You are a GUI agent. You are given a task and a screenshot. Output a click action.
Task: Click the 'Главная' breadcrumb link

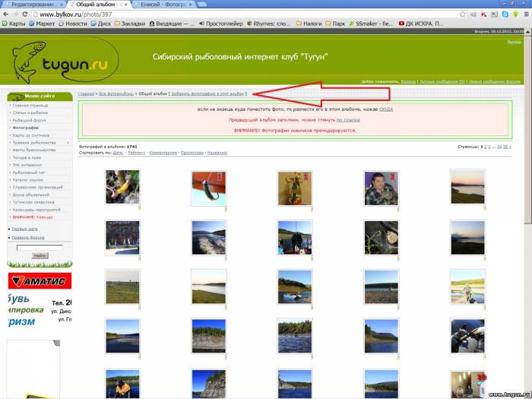coord(86,93)
